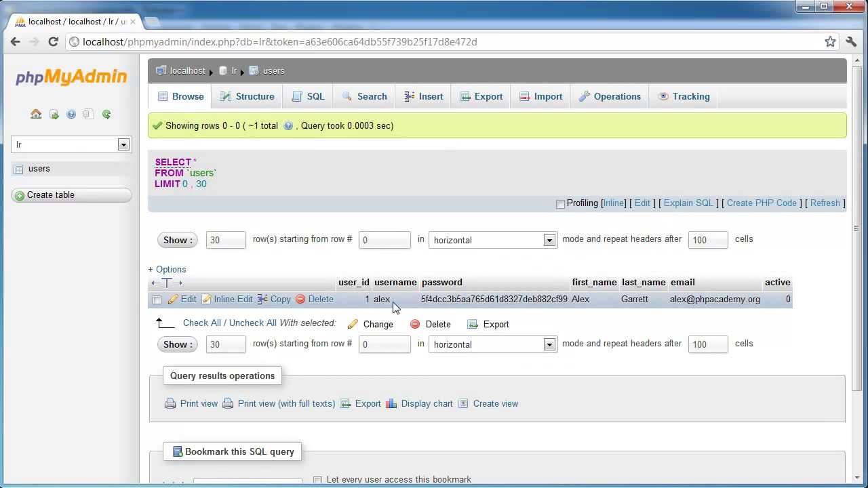868x488 pixels.
Task: Click pencil Change icon in With selected
Action: pyautogui.click(x=353, y=324)
